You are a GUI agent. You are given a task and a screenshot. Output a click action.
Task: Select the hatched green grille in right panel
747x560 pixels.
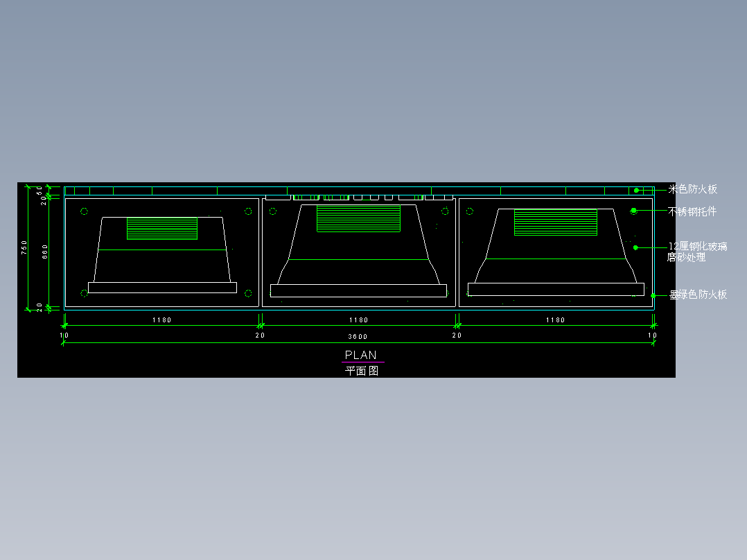click(x=556, y=222)
